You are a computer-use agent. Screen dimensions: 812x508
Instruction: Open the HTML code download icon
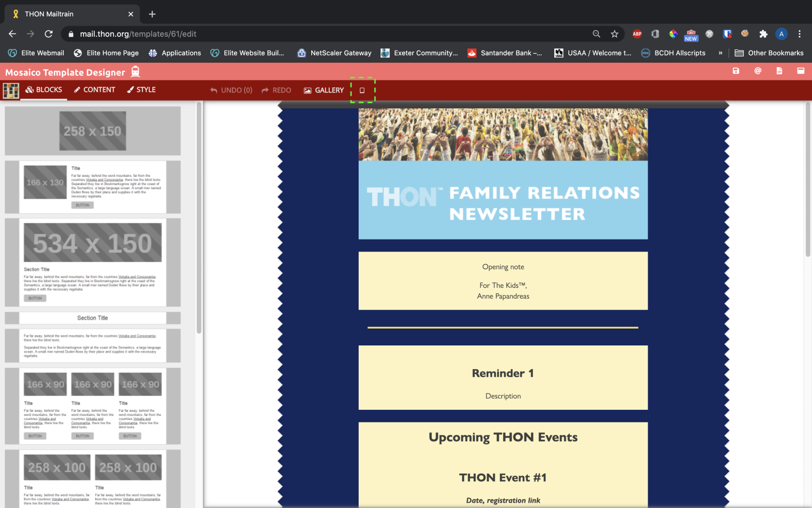(779, 71)
